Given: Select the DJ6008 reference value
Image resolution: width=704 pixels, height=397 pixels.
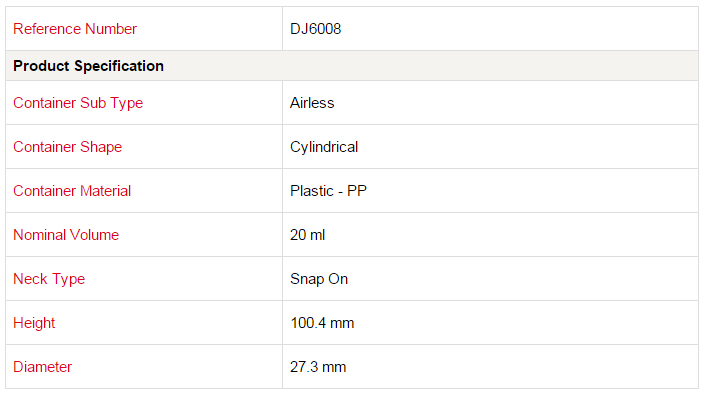Looking at the screenshot, I should 316,29.
